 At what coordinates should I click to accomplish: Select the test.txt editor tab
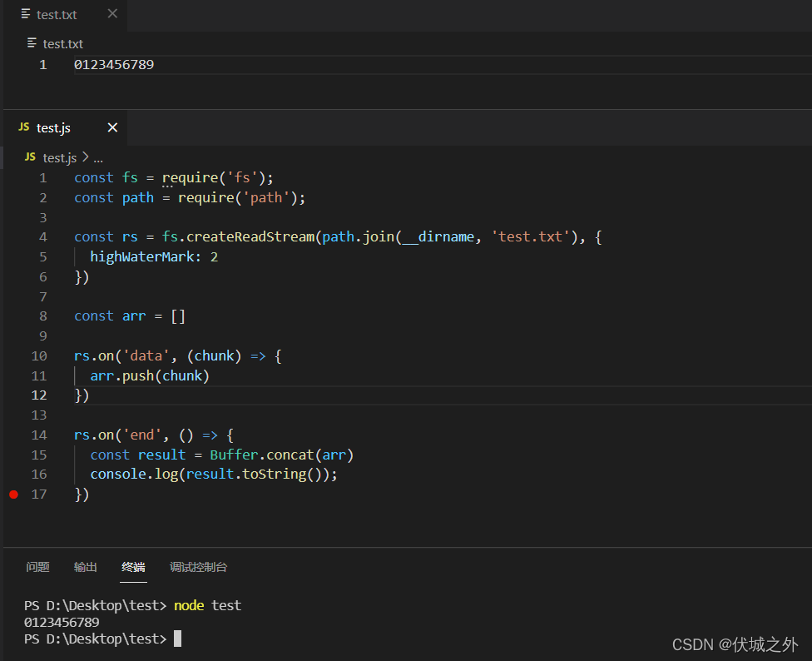(x=54, y=14)
